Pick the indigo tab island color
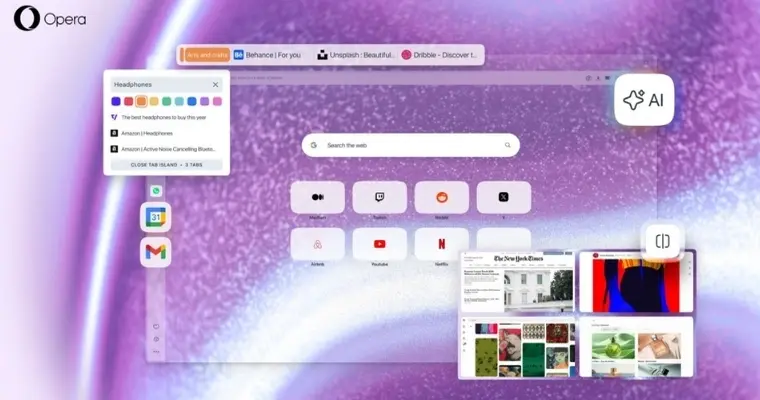The height and width of the screenshot is (400, 760). (x=116, y=101)
